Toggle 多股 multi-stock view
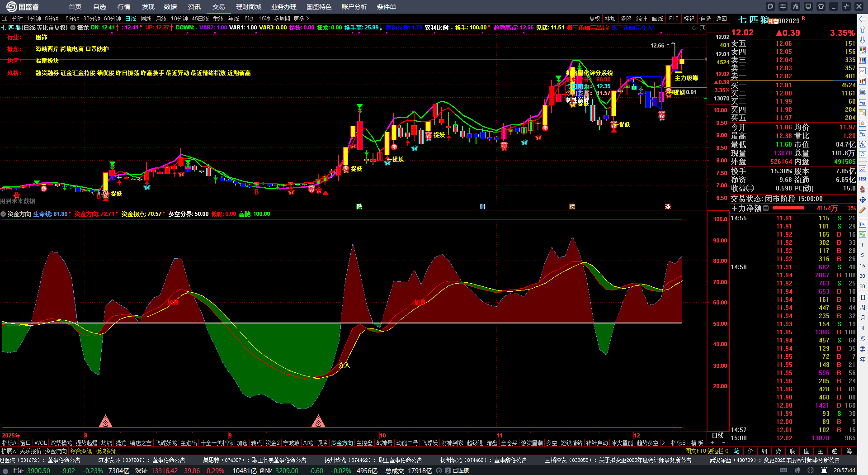This screenshot has width=868, height=475. (626, 19)
